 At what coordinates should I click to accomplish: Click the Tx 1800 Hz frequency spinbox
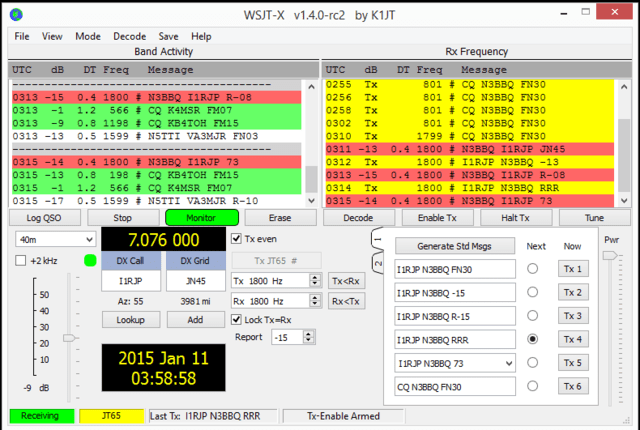pyautogui.click(x=276, y=281)
